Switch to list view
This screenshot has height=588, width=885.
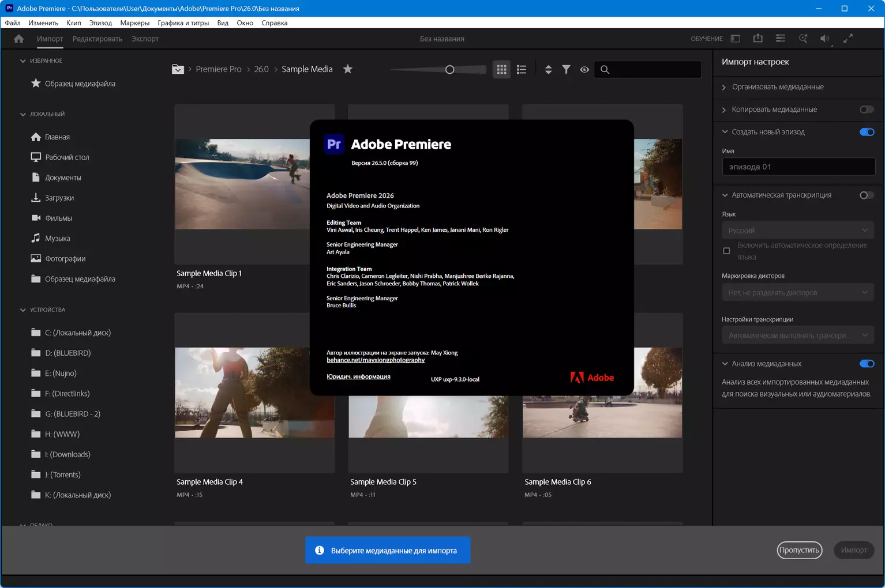(x=522, y=69)
